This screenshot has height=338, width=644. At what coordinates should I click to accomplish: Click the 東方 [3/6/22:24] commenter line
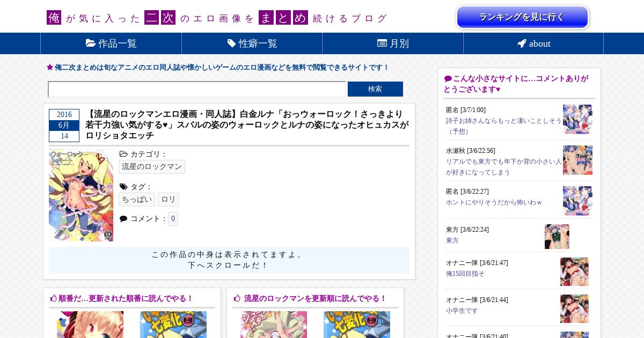(467, 230)
